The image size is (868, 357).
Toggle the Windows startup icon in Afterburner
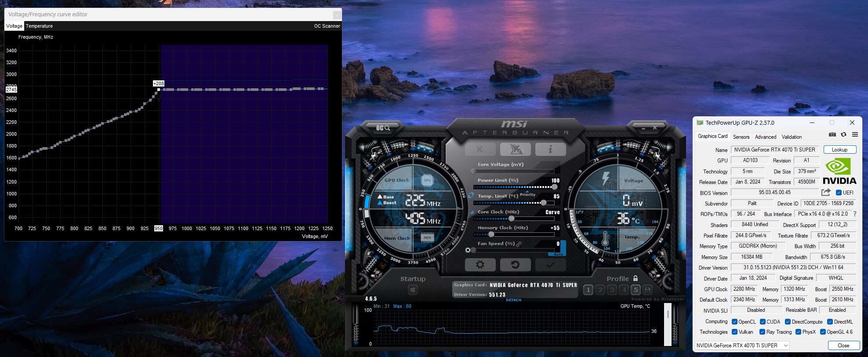(x=412, y=290)
